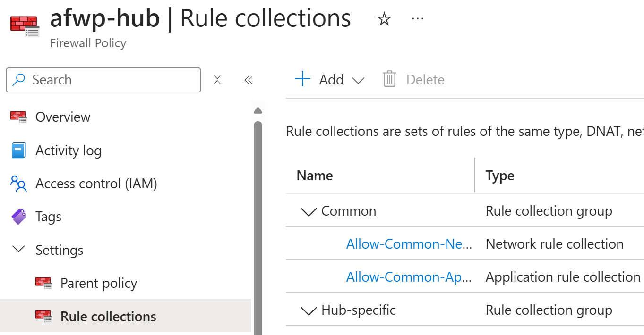Open the Allow-Common-Ap... application collection link
The width and height of the screenshot is (644, 335).
(409, 277)
